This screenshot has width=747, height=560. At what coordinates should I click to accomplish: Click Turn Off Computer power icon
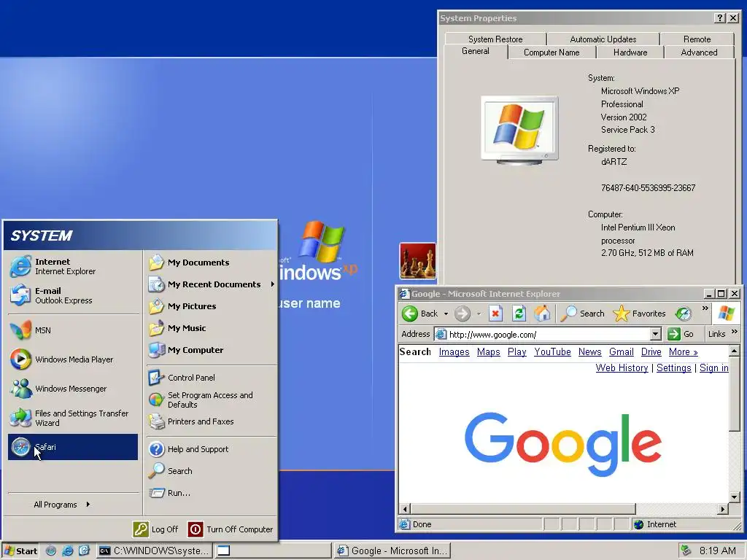click(196, 529)
